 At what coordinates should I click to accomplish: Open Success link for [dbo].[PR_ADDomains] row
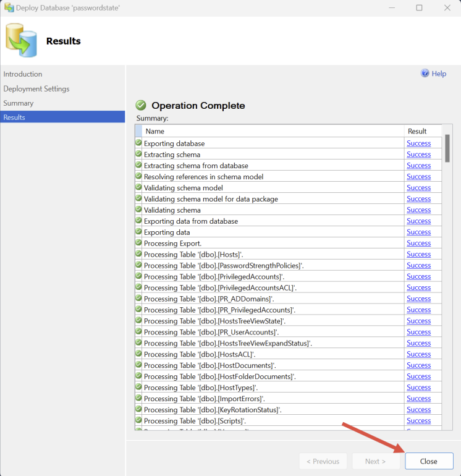(419, 299)
